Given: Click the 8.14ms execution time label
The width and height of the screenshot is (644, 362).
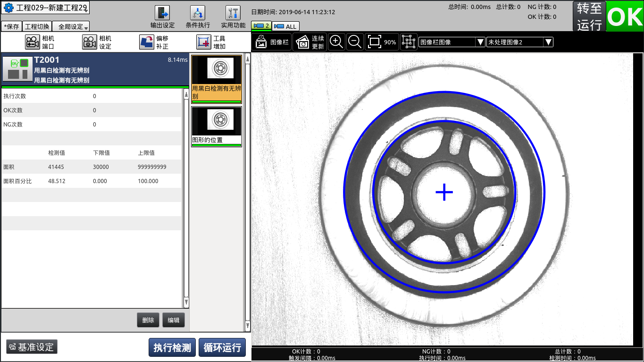Looking at the screenshot, I should (x=177, y=60).
